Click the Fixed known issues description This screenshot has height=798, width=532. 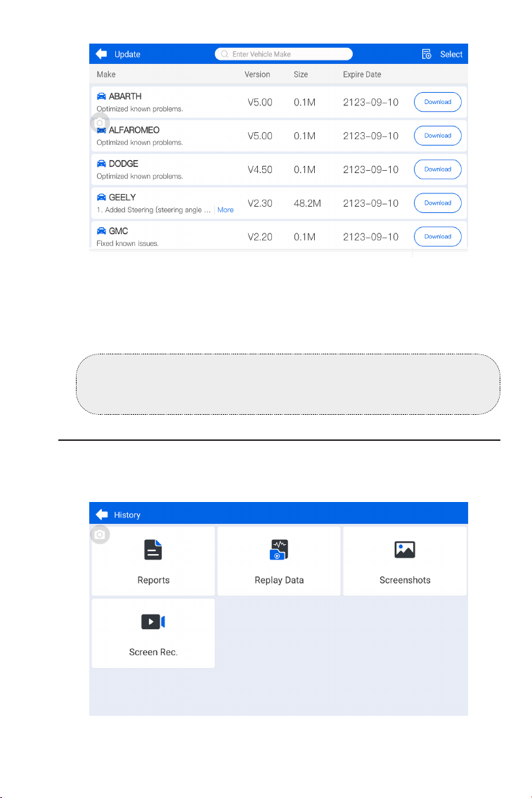(127, 243)
